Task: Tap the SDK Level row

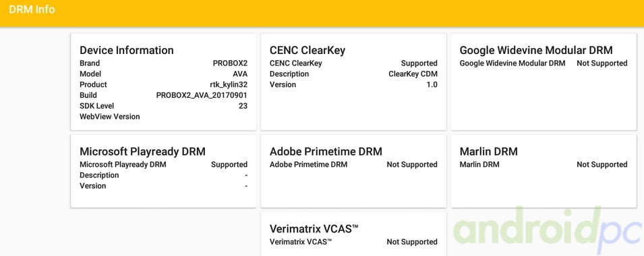Action: (163, 106)
